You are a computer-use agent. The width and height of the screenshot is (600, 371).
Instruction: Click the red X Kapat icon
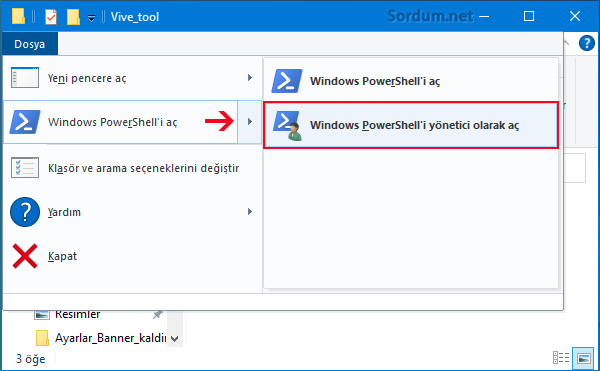[x=25, y=256]
